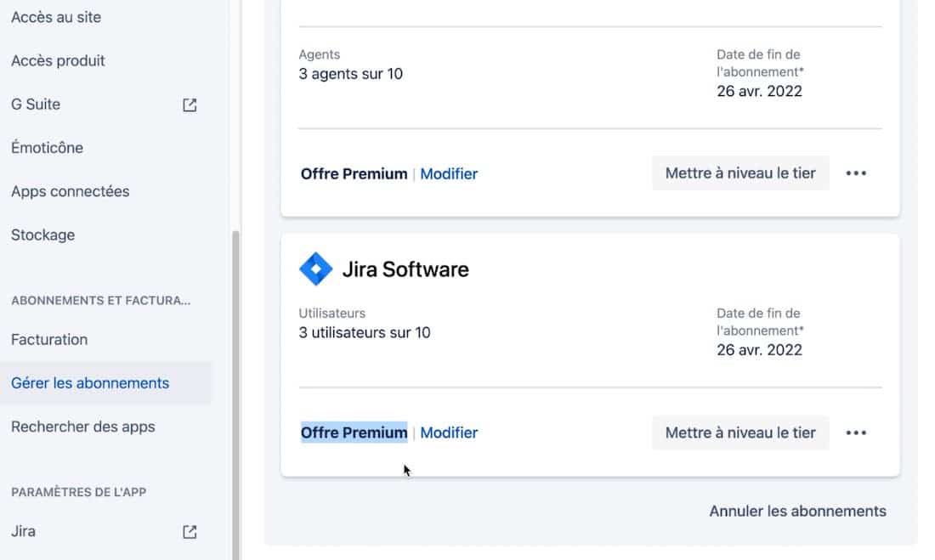Click Annuler les abonnements
Viewport: 935px width, 560px height.
point(798,511)
